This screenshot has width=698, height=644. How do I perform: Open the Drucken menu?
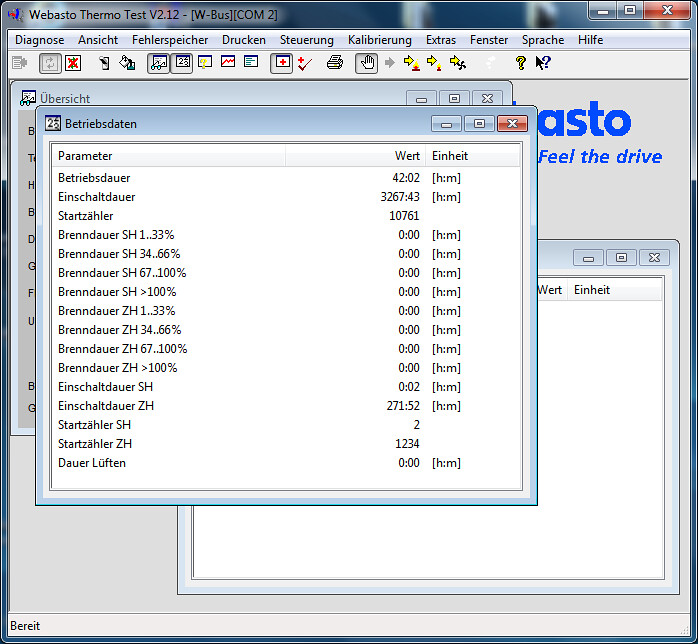click(244, 40)
